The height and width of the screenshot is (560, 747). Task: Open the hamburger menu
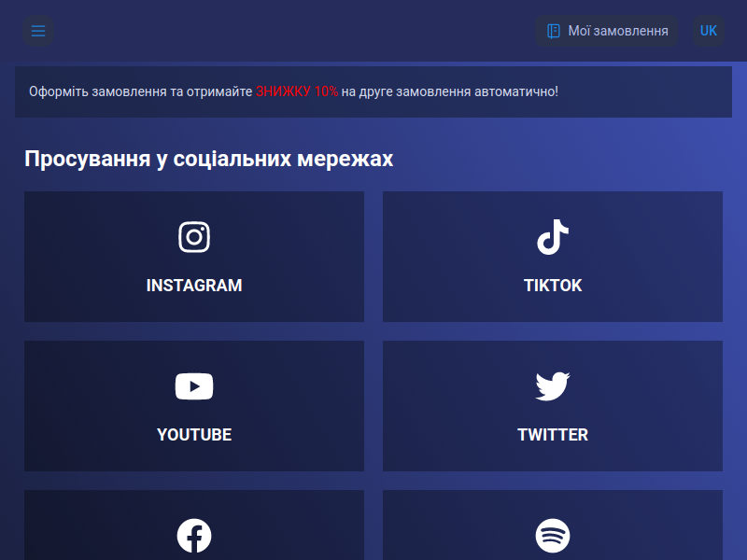pyautogui.click(x=38, y=31)
